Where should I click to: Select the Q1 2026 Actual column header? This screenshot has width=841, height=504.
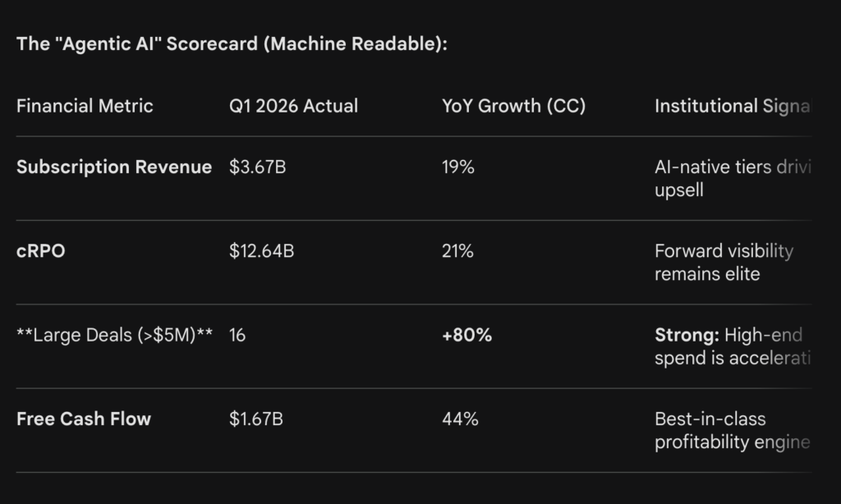[293, 106]
